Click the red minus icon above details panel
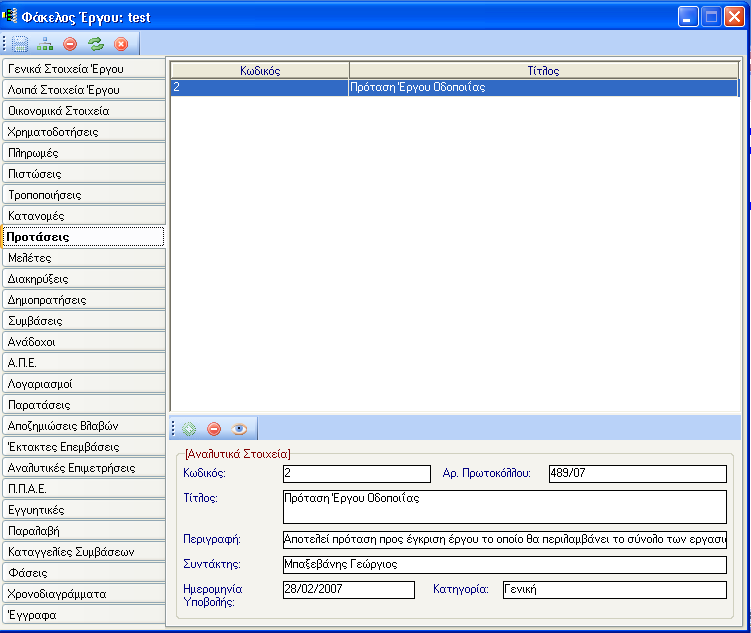 click(214, 429)
